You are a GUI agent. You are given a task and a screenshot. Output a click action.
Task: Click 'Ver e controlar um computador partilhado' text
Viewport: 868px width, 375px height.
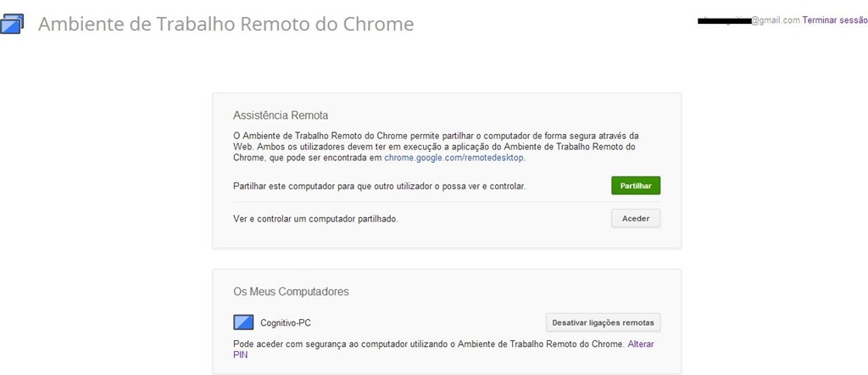click(x=316, y=219)
